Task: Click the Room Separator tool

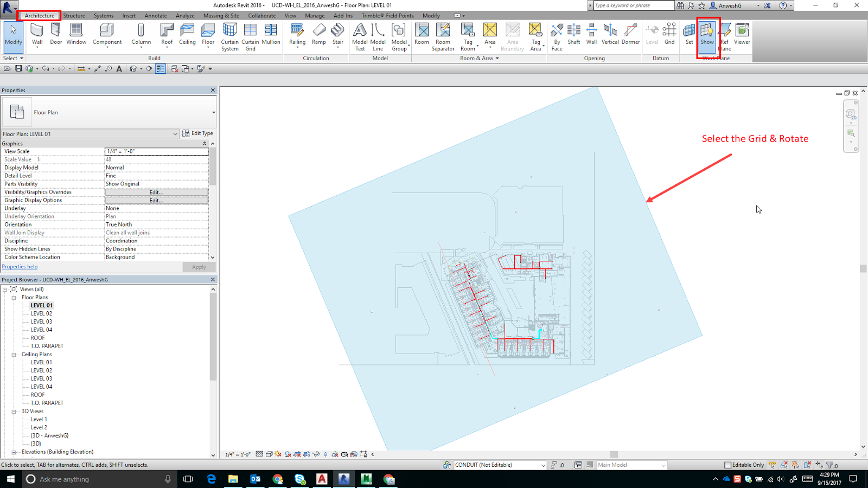Action: (443, 34)
